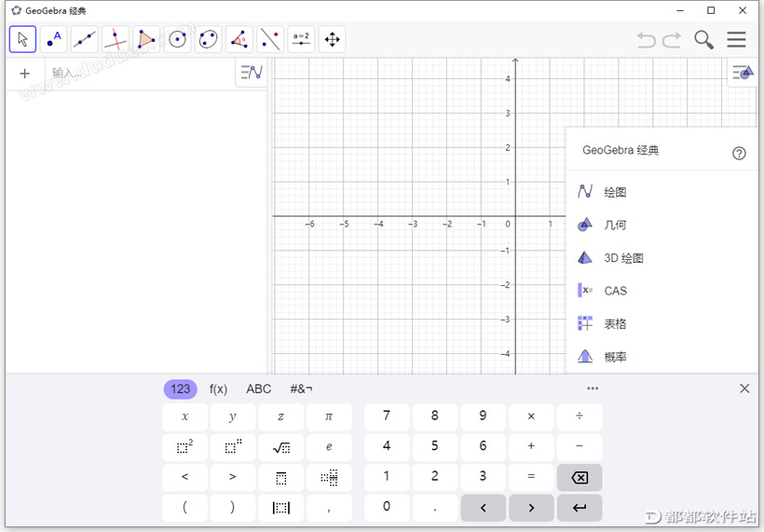Tap the general exponent key
Image resolution: width=764 pixels, height=532 pixels.
click(x=232, y=446)
